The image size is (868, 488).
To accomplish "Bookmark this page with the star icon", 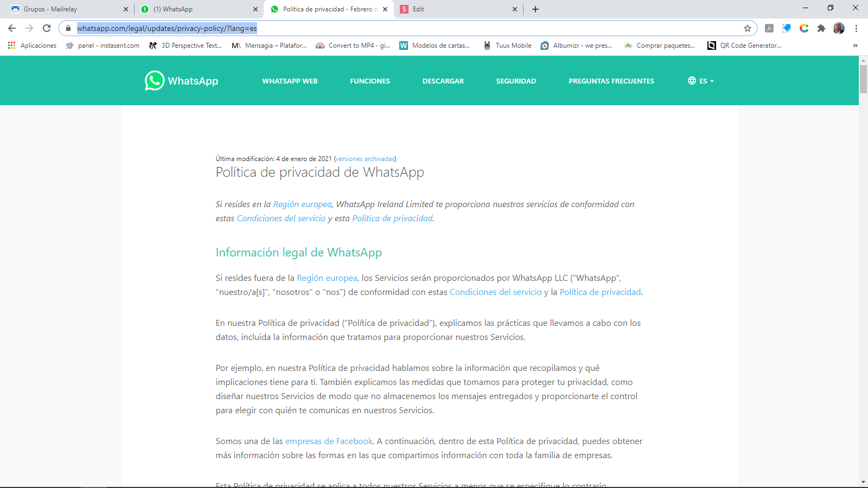I will coord(748,28).
